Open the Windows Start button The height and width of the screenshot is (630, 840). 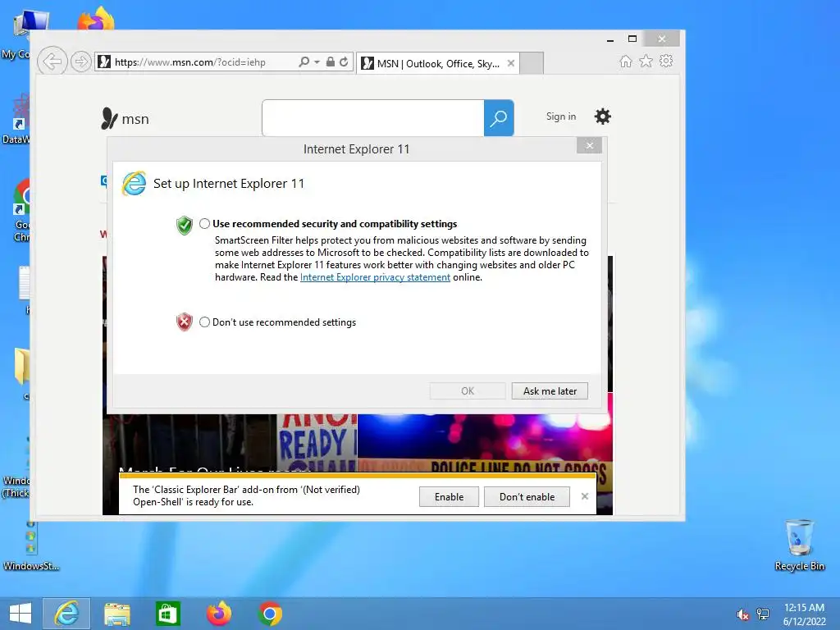[x=21, y=614]
